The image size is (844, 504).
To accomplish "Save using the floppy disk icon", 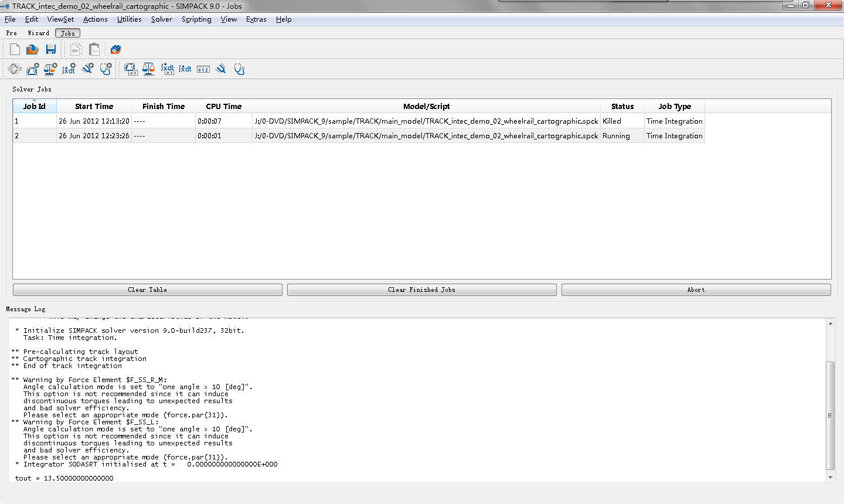I will 51,49.
